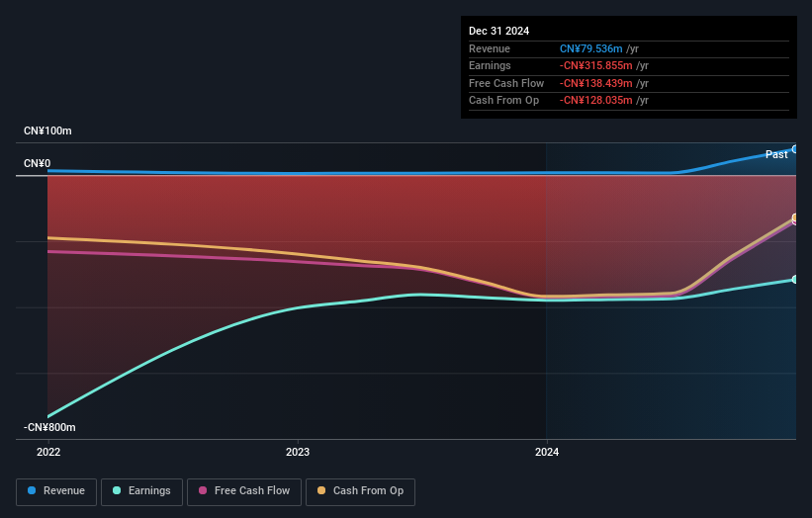Click the 2023 x-axis label

298,453
